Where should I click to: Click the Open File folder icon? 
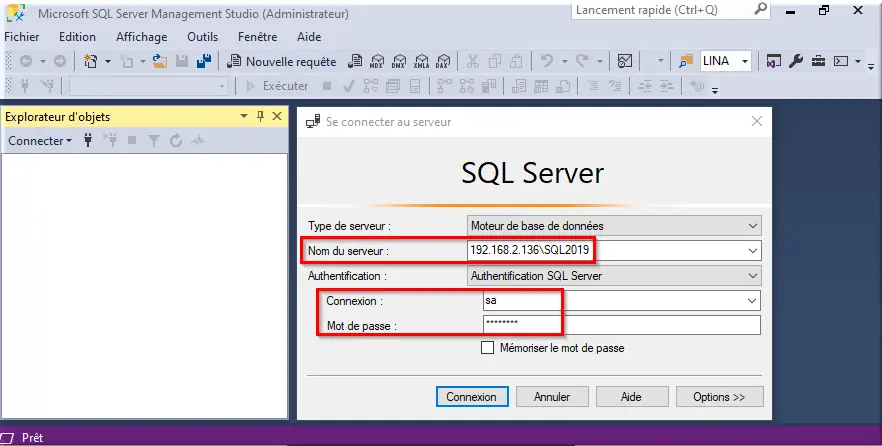click(160, 61)
